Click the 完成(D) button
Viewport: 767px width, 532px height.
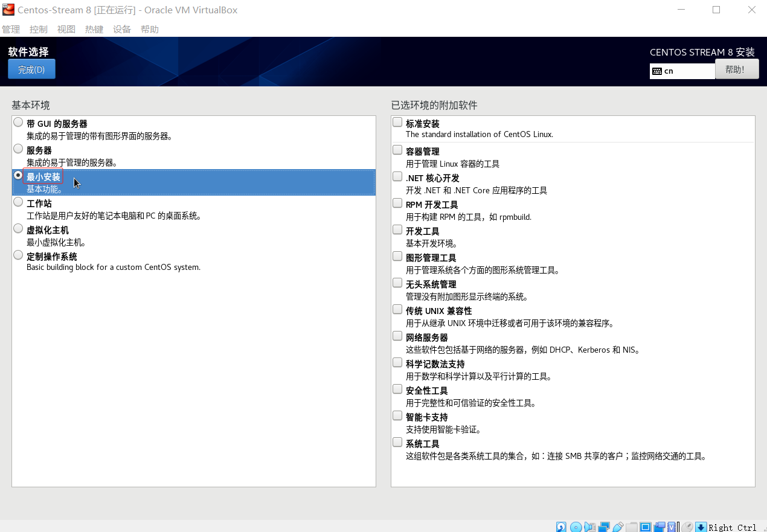coord(31,69)
